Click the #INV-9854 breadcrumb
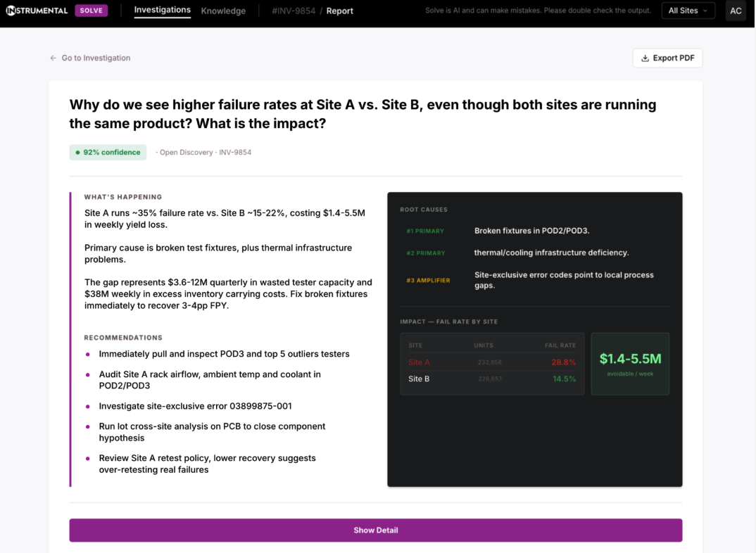Image resolution: width=756 pixels, height=553 pixels. point(294,11)
